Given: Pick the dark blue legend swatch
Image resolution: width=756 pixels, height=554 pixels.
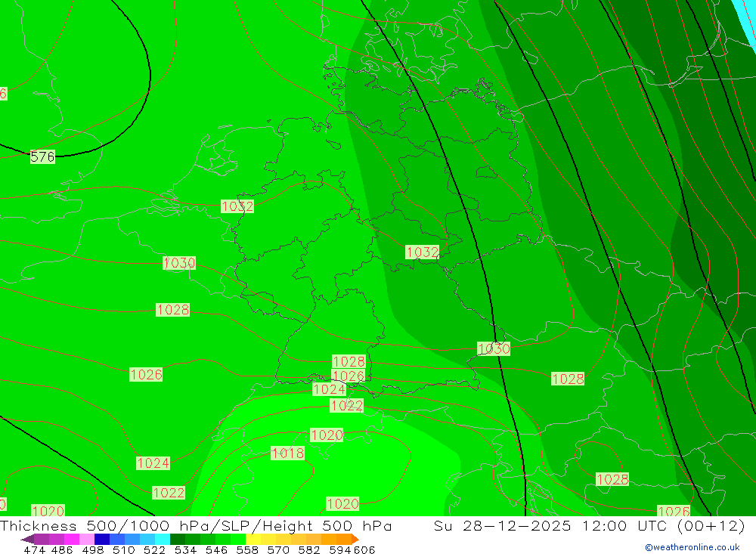Looking at the screenshot, I should click(102, 539).
